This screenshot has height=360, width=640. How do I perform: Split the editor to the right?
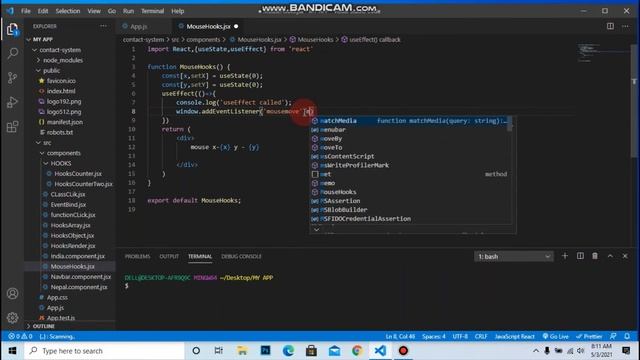[x=610, y=26]
